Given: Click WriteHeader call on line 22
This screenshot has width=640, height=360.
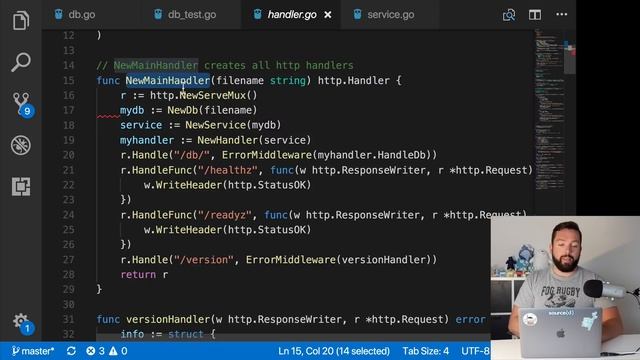Looking at the screenshot, I should point(189,185).
